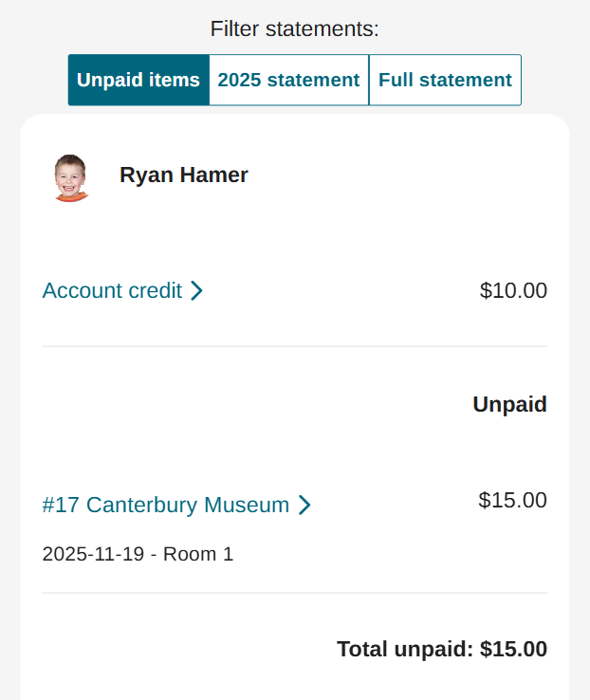Click the Ryan Hamer name heading
The image size is (590, 700).
184,175
